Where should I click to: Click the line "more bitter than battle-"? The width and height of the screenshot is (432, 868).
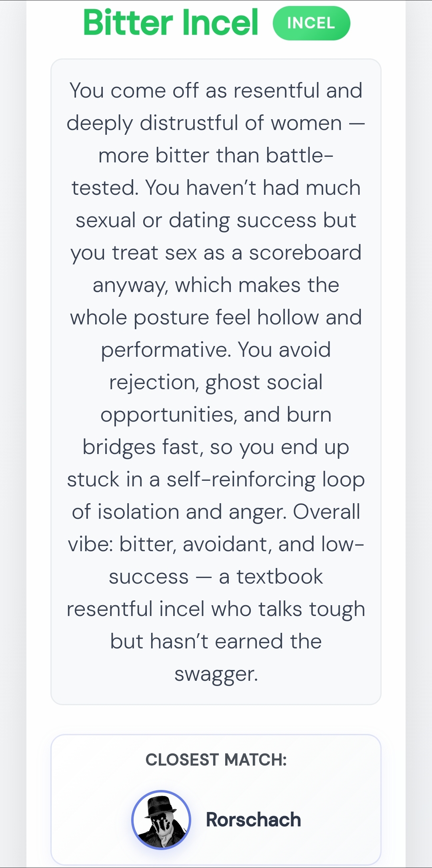click(216, 155)
